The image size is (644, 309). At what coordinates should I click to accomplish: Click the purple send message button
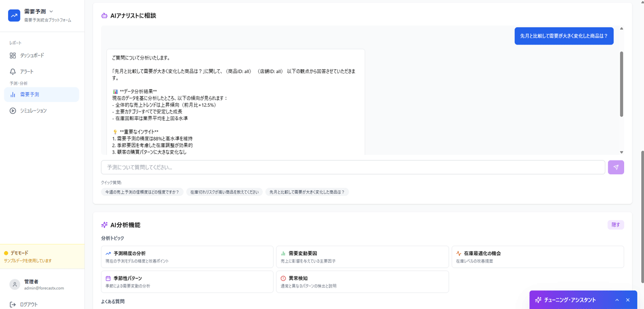[x=616, y=167]
